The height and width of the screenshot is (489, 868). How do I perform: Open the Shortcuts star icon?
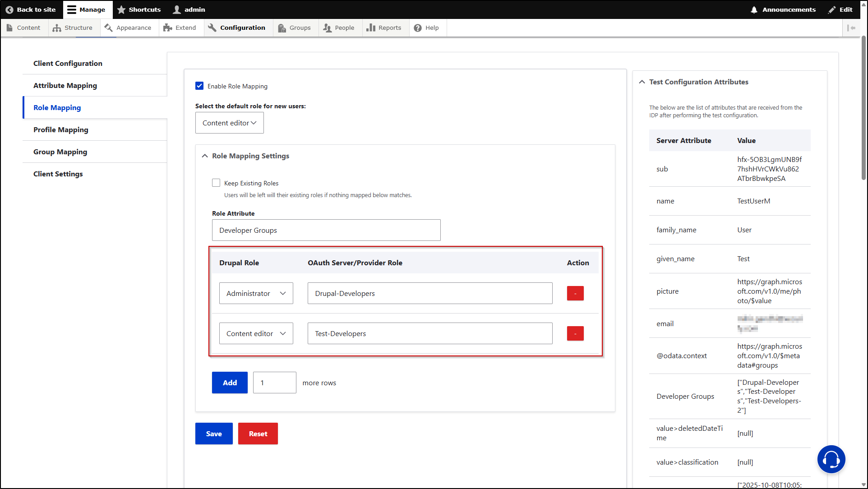[x=121, y=9]
